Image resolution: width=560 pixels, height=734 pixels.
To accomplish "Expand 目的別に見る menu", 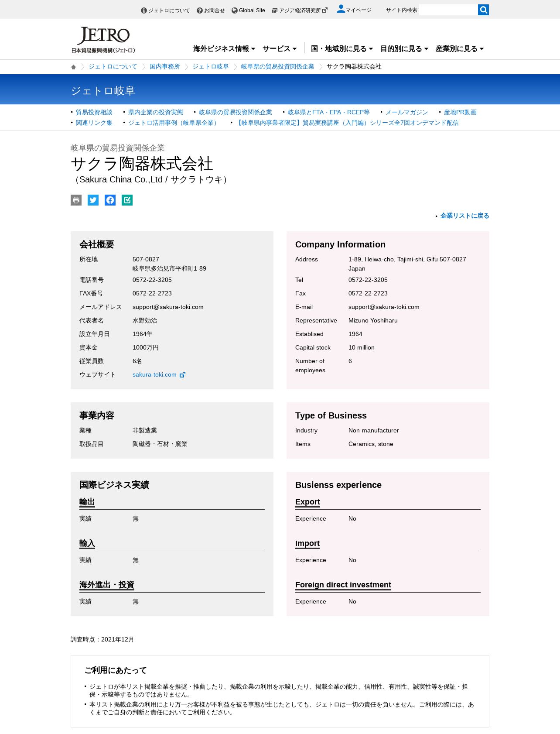I will [404, 49].
